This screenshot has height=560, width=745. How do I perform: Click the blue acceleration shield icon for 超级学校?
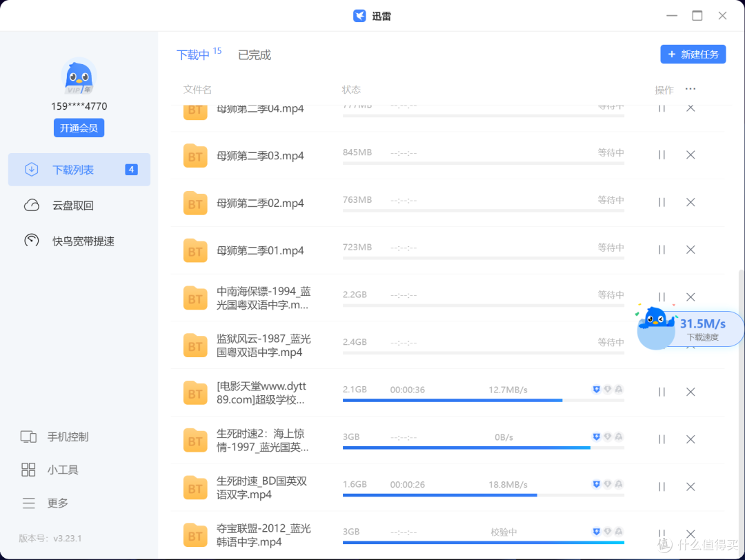(596, 390)
